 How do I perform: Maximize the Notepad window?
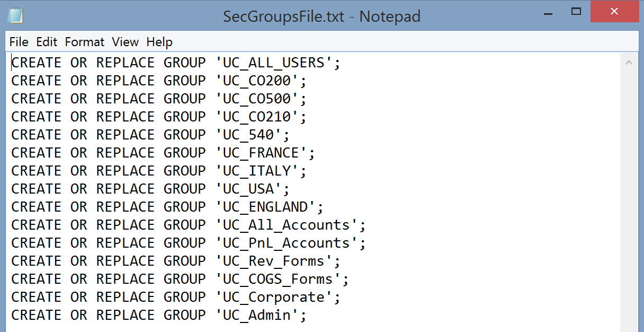pos(576,12)
